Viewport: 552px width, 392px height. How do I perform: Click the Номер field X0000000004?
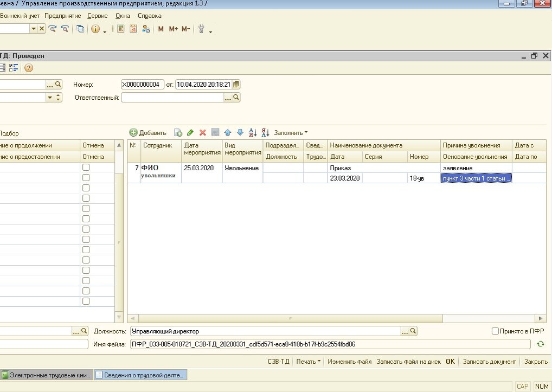click(142, 85)
